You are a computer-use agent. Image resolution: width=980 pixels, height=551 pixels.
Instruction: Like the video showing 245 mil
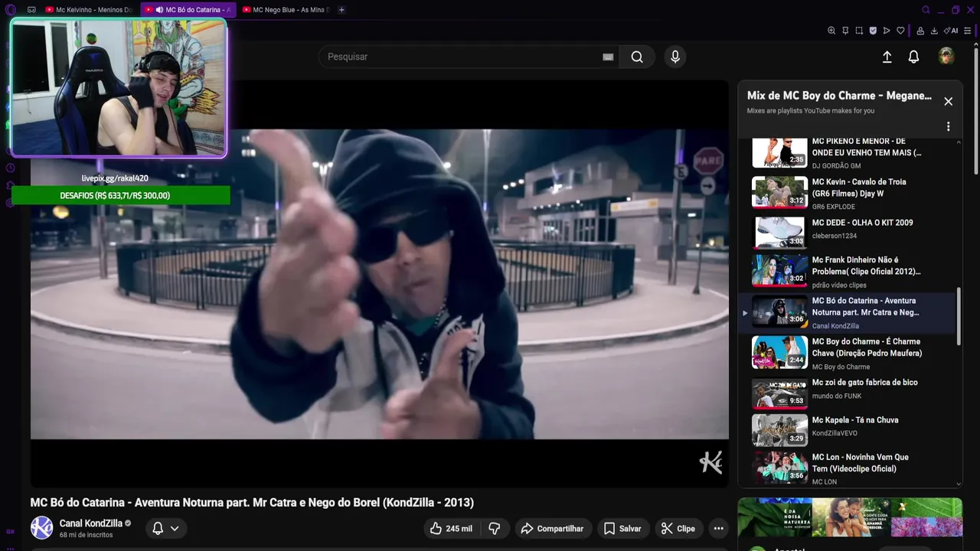pos(450,528)
